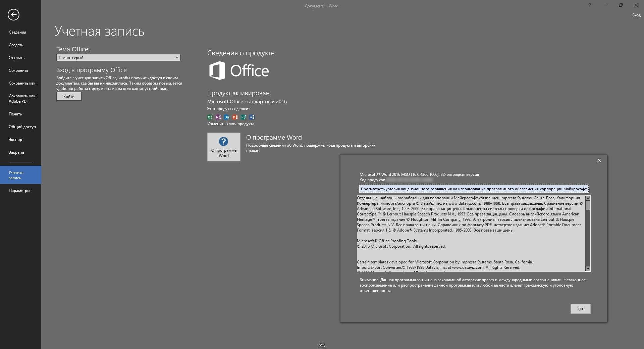The image size is (644, 349).
Task: Click scroll-up arrow in the credits text box
Action: 588,198
